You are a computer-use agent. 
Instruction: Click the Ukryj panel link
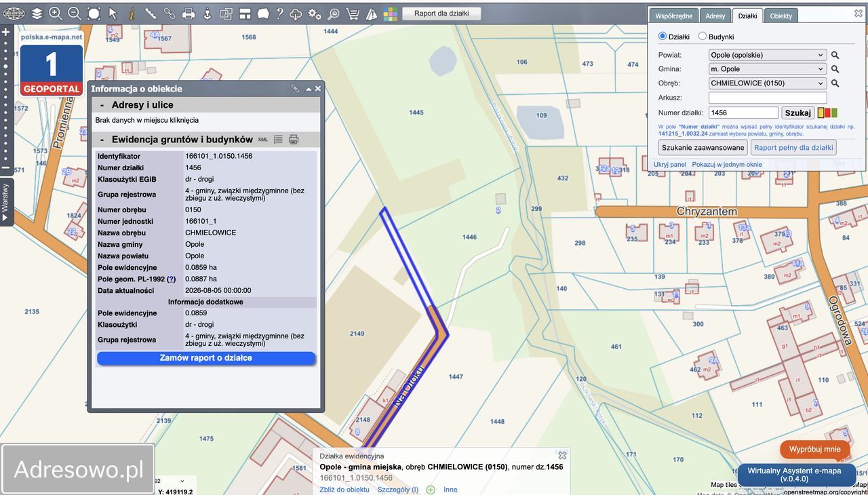tap(670, 165)
